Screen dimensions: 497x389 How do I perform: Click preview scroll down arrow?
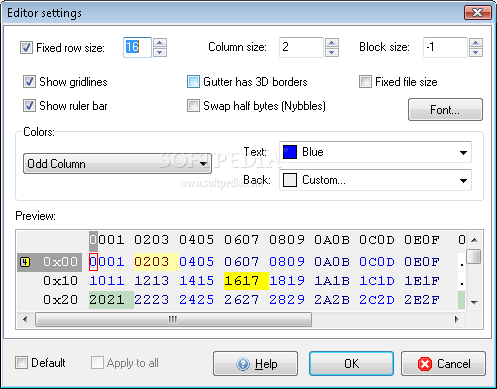[x=474, y=302]
